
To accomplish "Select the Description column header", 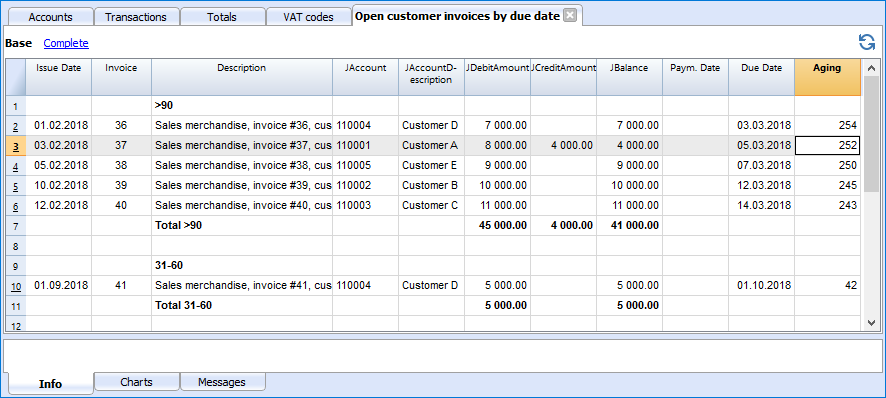I will (242, 76).
